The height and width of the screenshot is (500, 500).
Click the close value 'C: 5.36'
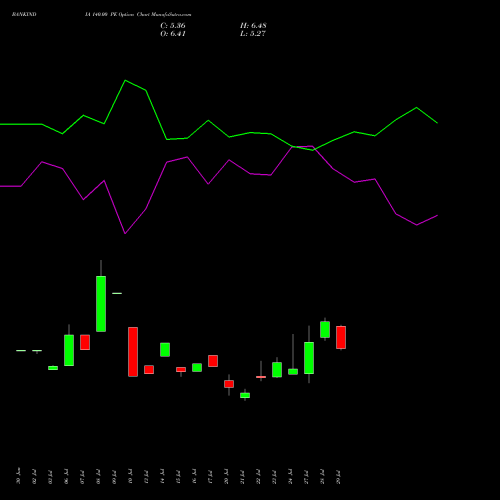coord(173,26)
